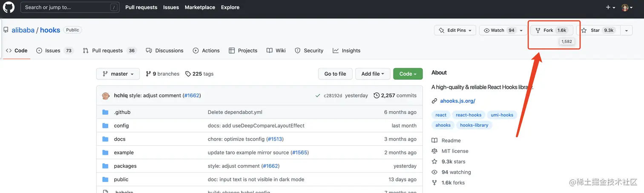Fork the repository with Fork button
The height and width of the screenshot is (193, 644).
coord(551,30)
